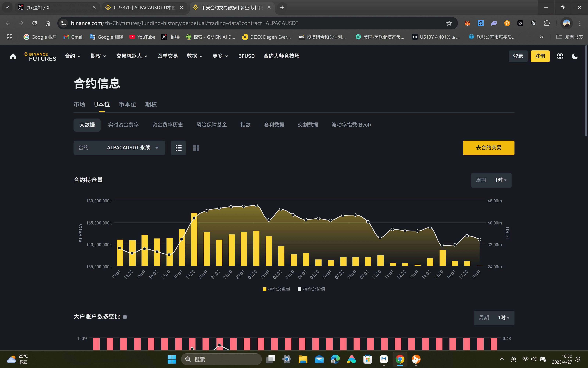Open Microsoft Store from taskbar
The height and width of the screenshot is (368, 588).
point(367,359)
